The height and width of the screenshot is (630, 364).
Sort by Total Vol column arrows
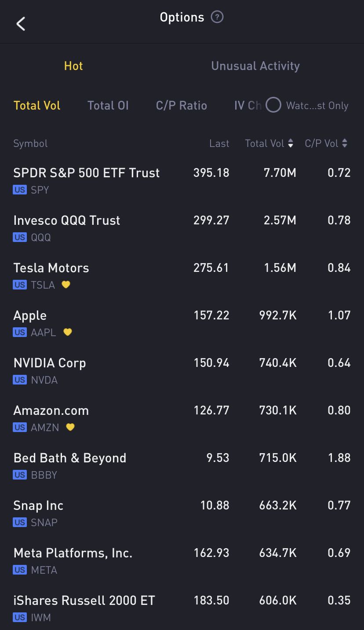291,143
